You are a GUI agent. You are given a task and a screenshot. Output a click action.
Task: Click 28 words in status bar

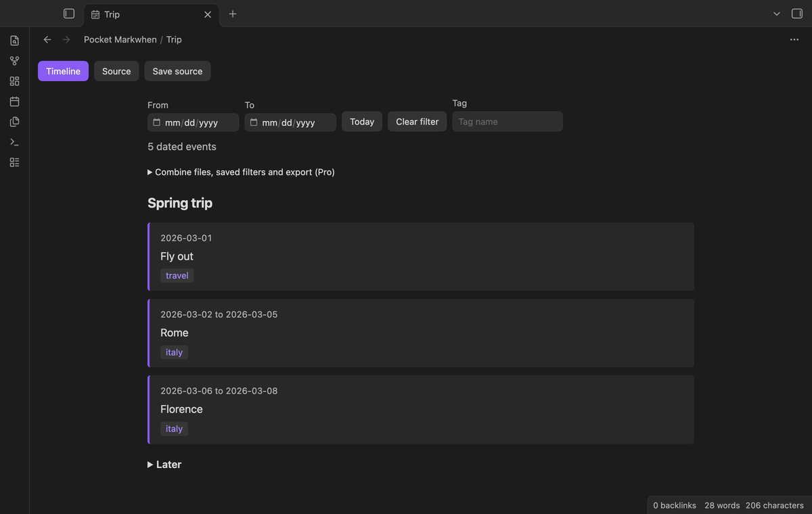point(722,505)
